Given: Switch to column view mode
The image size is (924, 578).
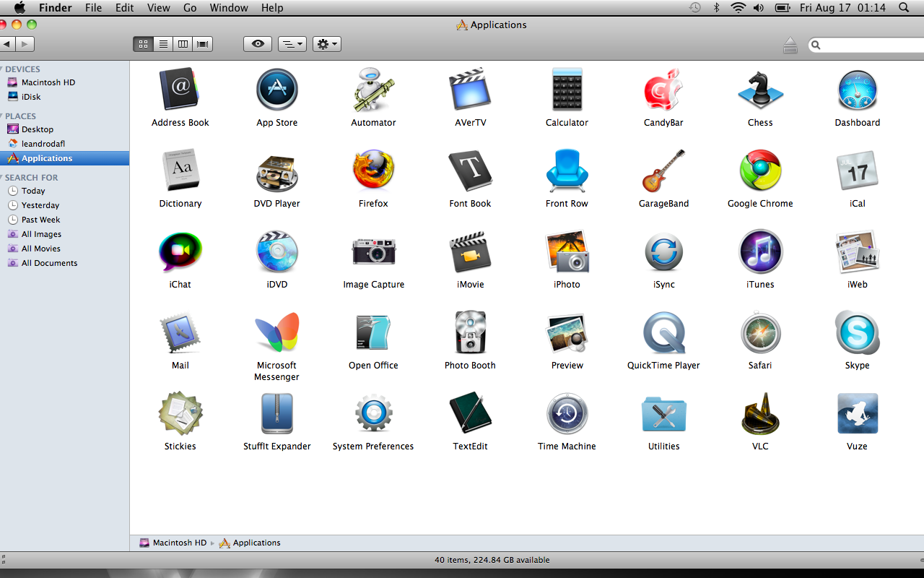Looking at the screenshot, I should tap(183, 44).
